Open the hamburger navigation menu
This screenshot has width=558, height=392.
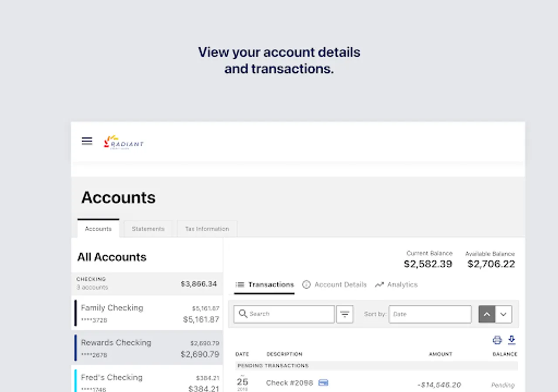[x=87, y=141]
